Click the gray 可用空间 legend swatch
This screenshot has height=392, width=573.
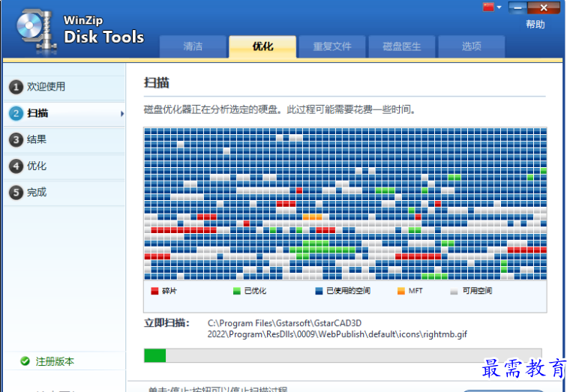[x=454, y=291]
